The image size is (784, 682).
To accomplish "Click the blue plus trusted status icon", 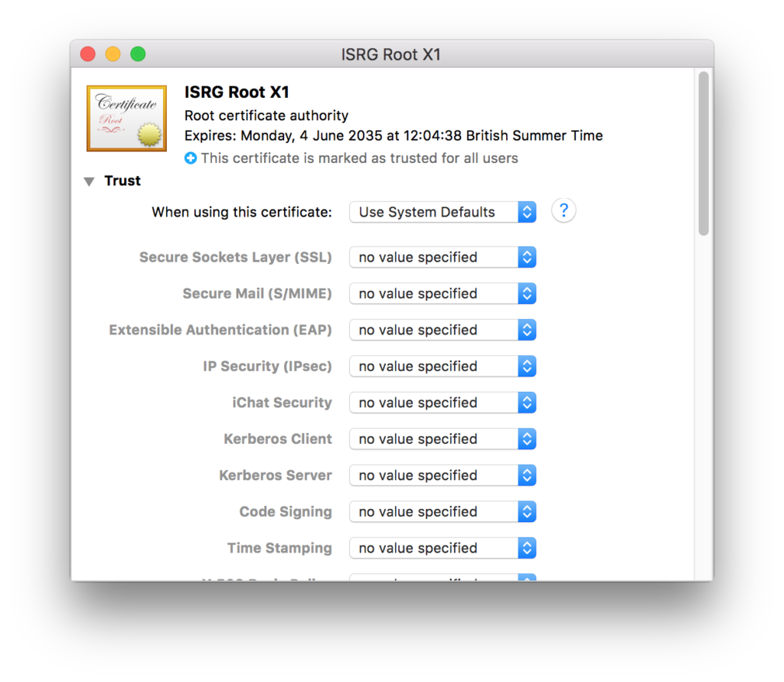I will 191,158.
